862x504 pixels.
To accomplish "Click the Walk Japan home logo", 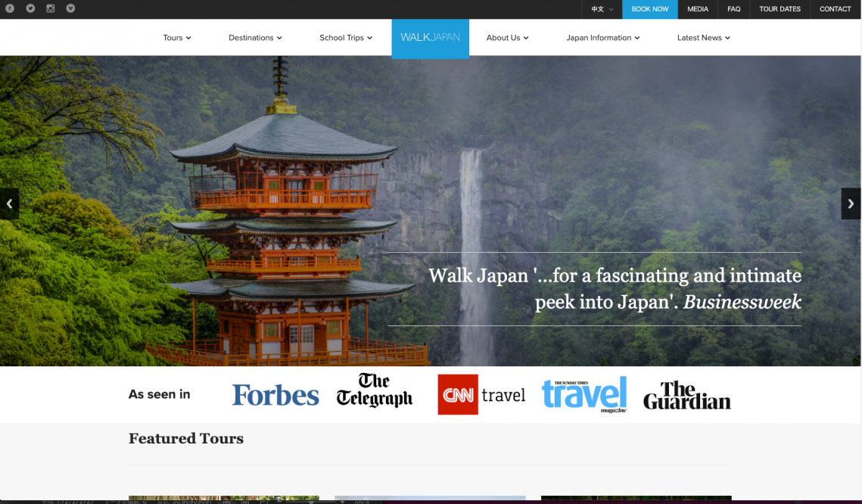I will 430,38.
